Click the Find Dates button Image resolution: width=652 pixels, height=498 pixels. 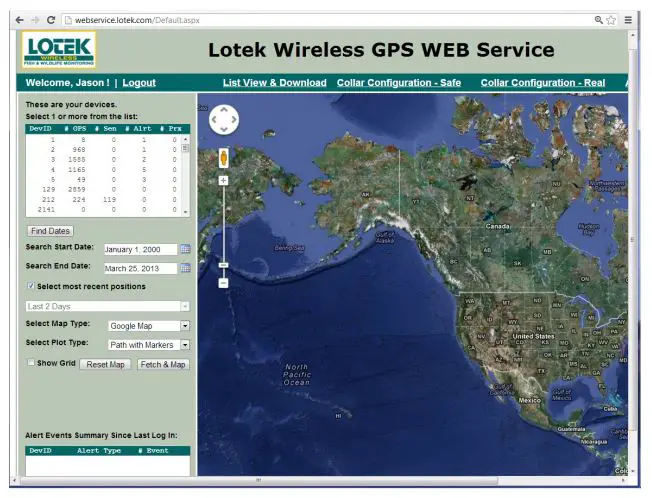pos(50,231)
